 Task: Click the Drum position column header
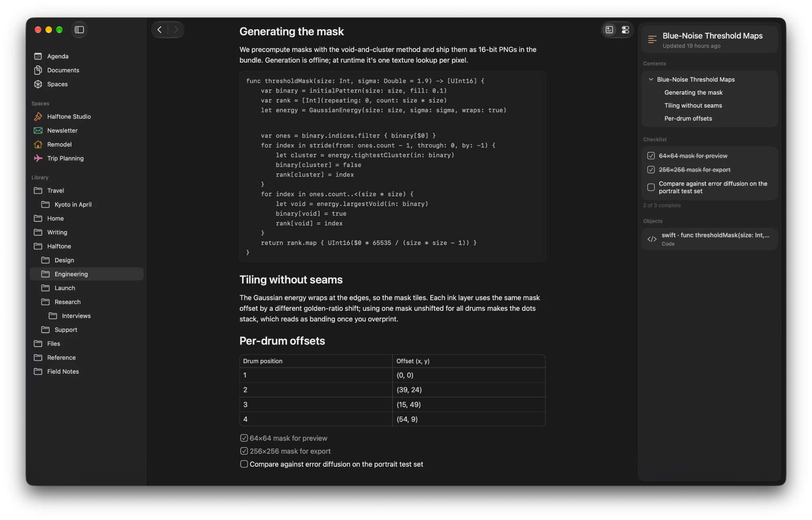click(x=316, y=361)
